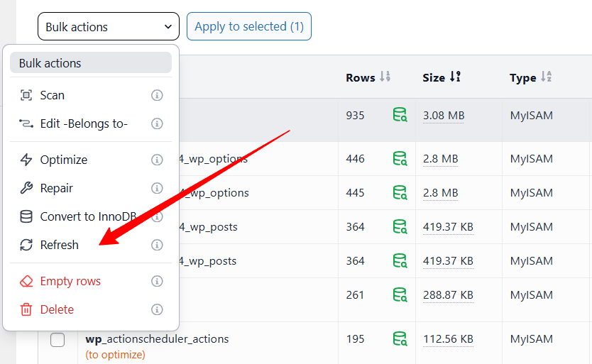Preview rows icon for 935-row table

(400, 115)
